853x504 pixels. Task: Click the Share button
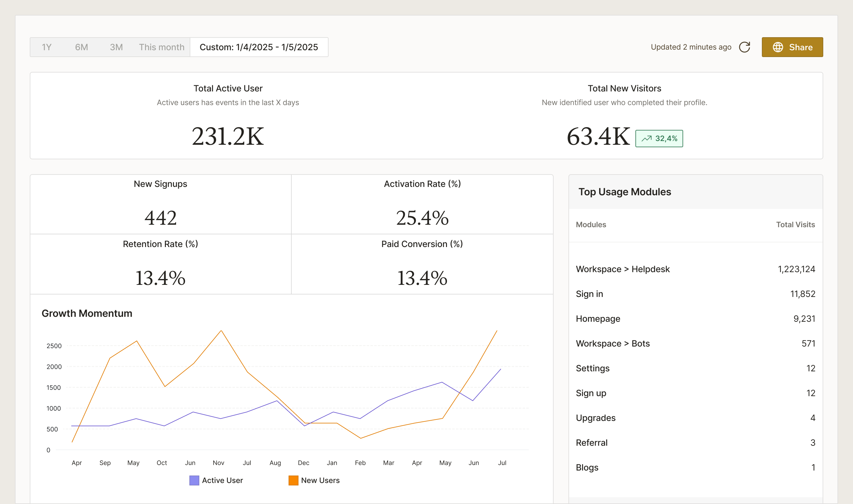(793, 47)
